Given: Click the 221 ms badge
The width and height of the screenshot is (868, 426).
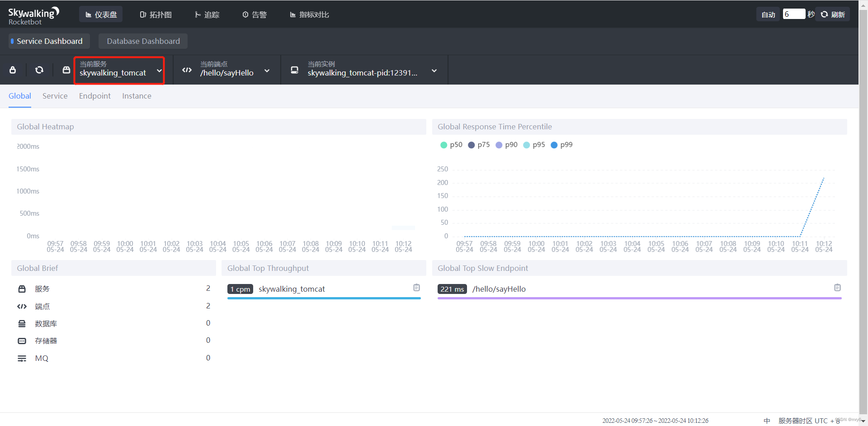Looking at the screenshot, I should coord(452,289).
